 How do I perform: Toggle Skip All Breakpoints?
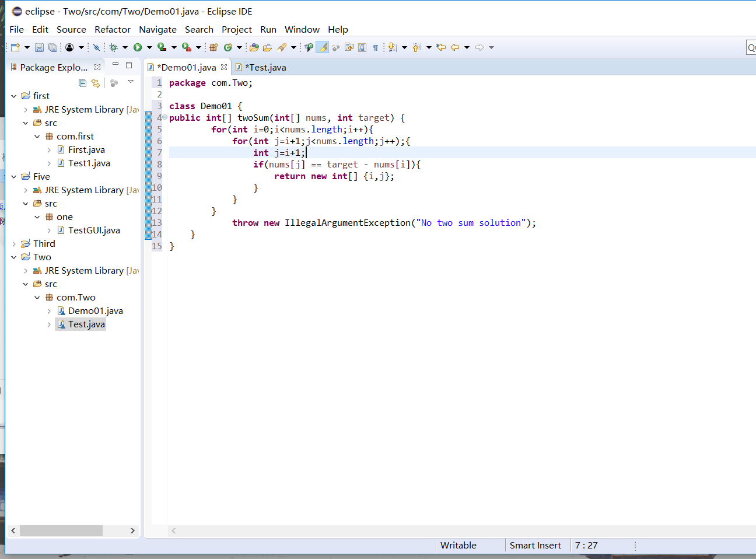(96, 47)
